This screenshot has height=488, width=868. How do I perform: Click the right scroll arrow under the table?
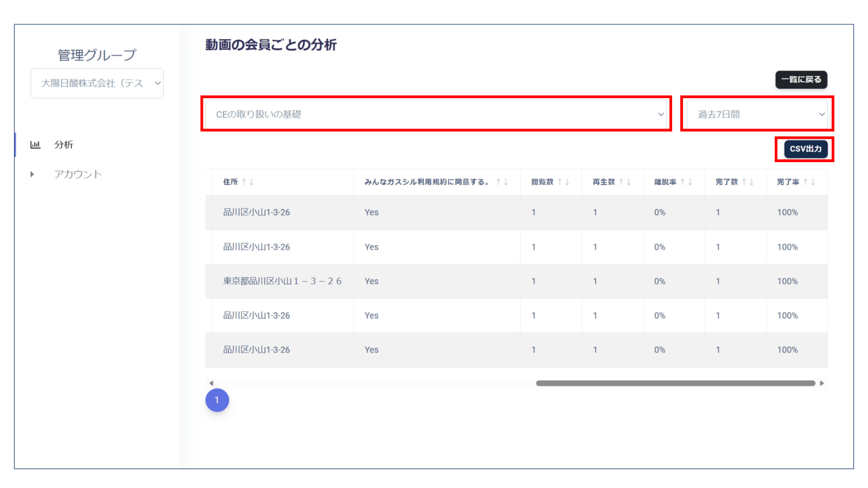point(822,383)
